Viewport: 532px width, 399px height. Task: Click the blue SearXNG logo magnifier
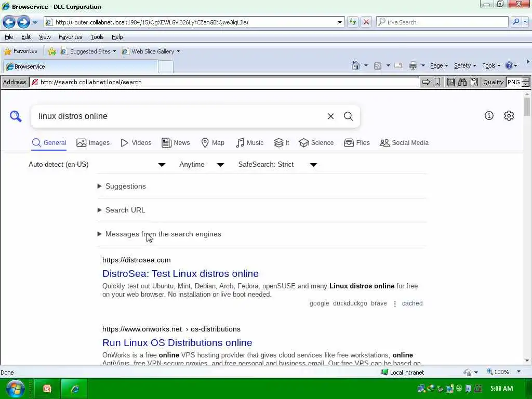tap(16, 116)
